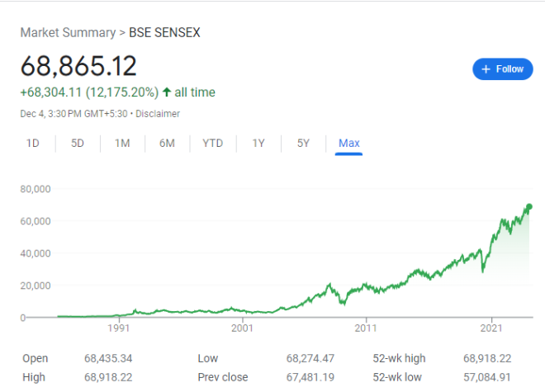Show the YTD chart range
Viewport: 545px width, 392px height.
[213, 144]
